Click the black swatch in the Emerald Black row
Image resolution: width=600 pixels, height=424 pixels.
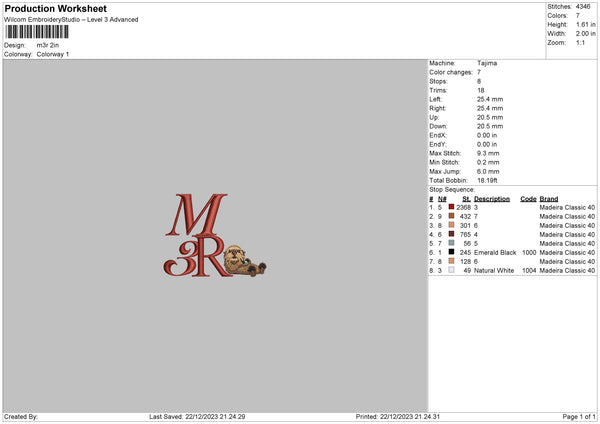click(x=451, y=252)
